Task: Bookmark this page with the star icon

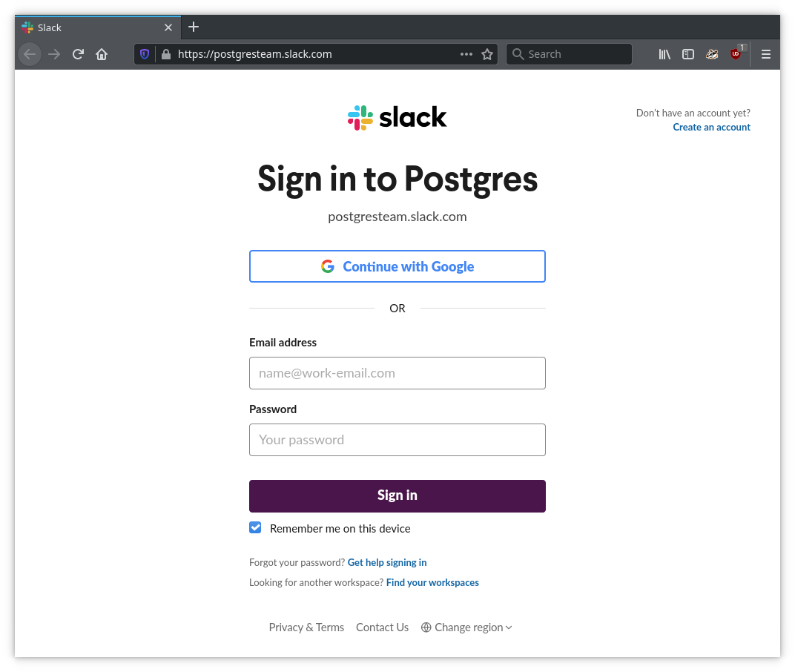Action: [x=487, y=54]
